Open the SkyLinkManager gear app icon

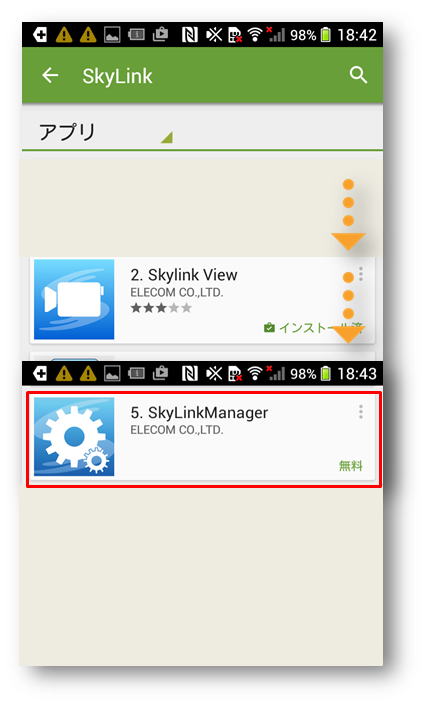click(x=74, y=437)
